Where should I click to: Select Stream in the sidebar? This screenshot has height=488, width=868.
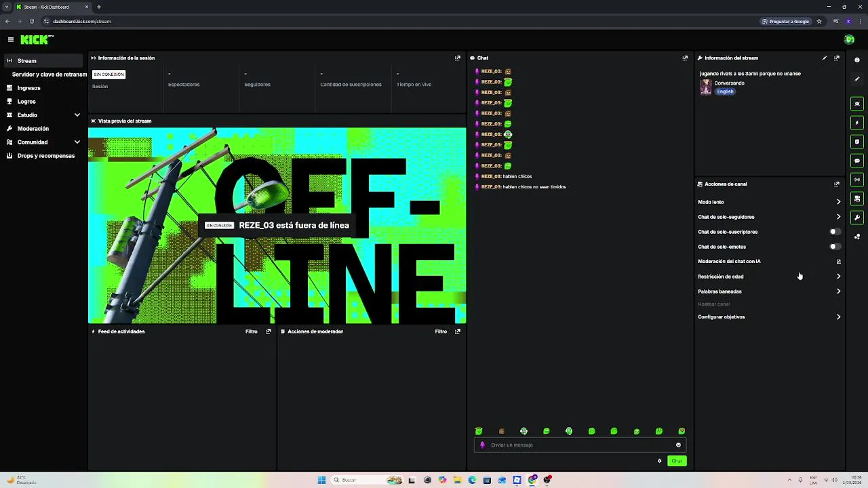(x=43, y=61)
